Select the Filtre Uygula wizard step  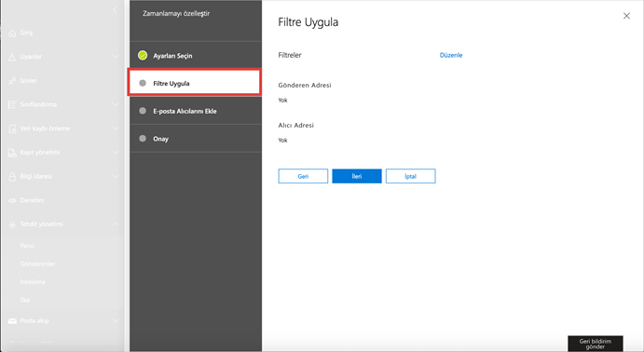click(194, 83)
